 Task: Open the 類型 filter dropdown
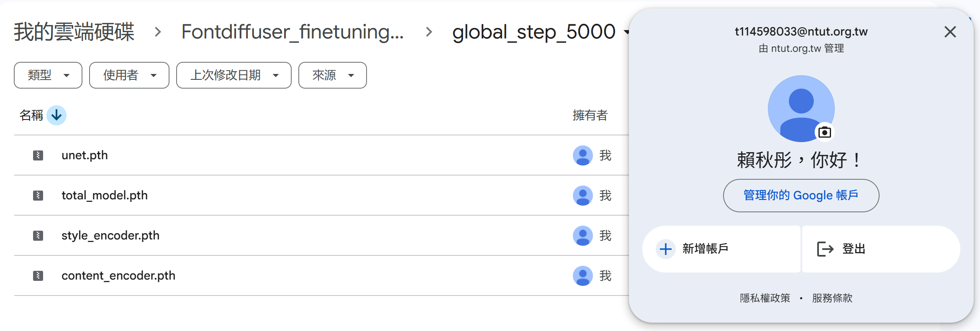tap(48, 75)
